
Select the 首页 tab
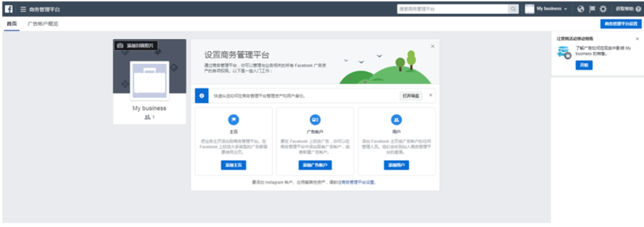[12, 24]
